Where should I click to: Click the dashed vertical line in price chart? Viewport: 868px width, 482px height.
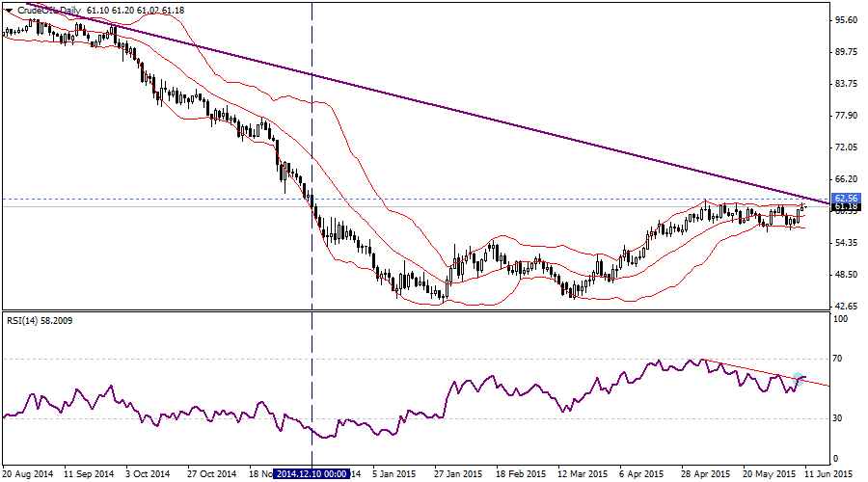(312, 145)
